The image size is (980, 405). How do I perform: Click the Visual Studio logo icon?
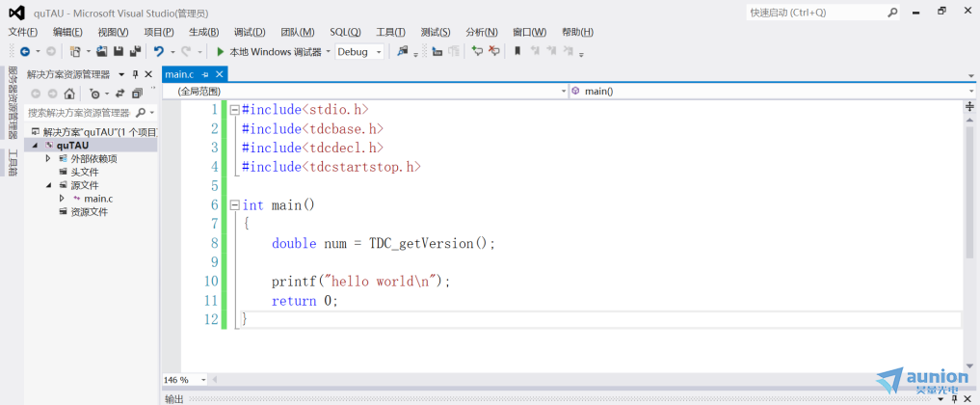point(16,13)
